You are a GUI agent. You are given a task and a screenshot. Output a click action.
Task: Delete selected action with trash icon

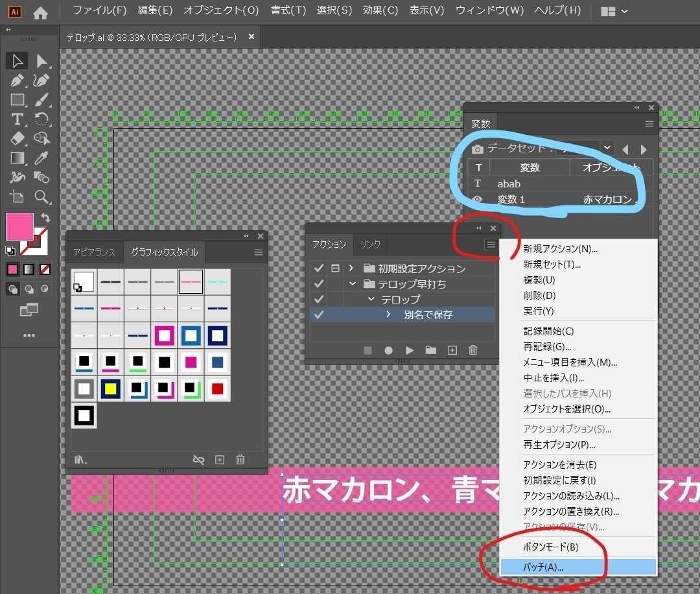pyautogui.click(x=473, y=351)
